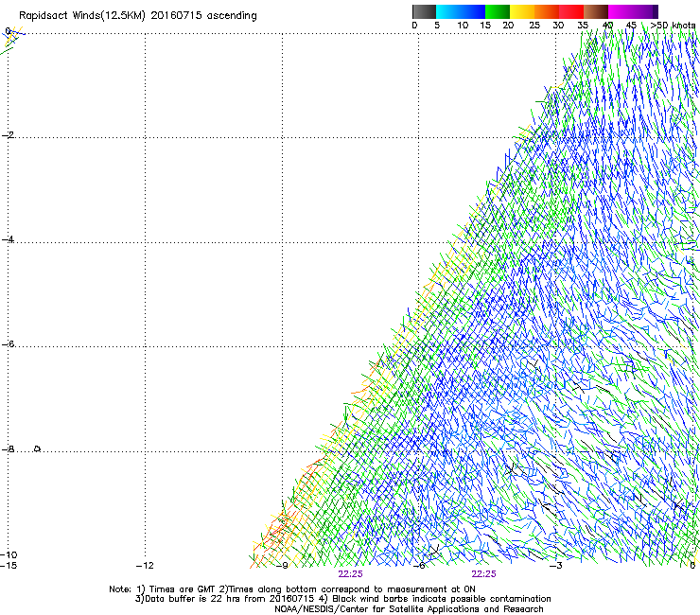Image resolution: width=700 pixels, height=615 pixels.
Task: Click the '-2' latitude axis label
Action: [x=8, y=135]
